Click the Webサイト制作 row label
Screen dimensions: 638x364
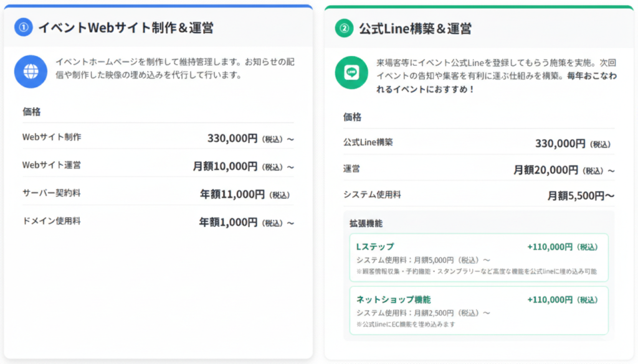coord(52,137)
